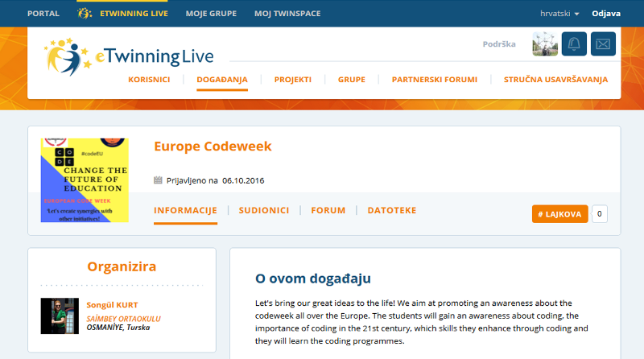644x359 pixels.
Task: Switch to the FORUM tab
Action: tap(328, 210)
